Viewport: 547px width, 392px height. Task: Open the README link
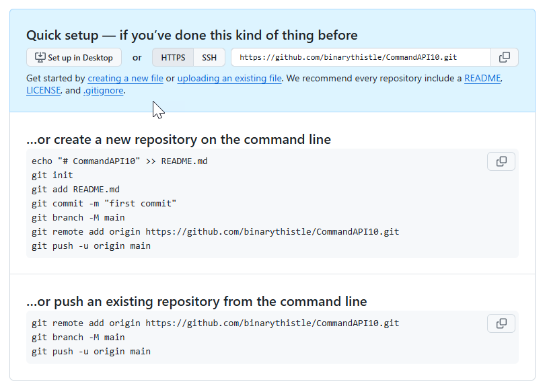pos(482,79)
